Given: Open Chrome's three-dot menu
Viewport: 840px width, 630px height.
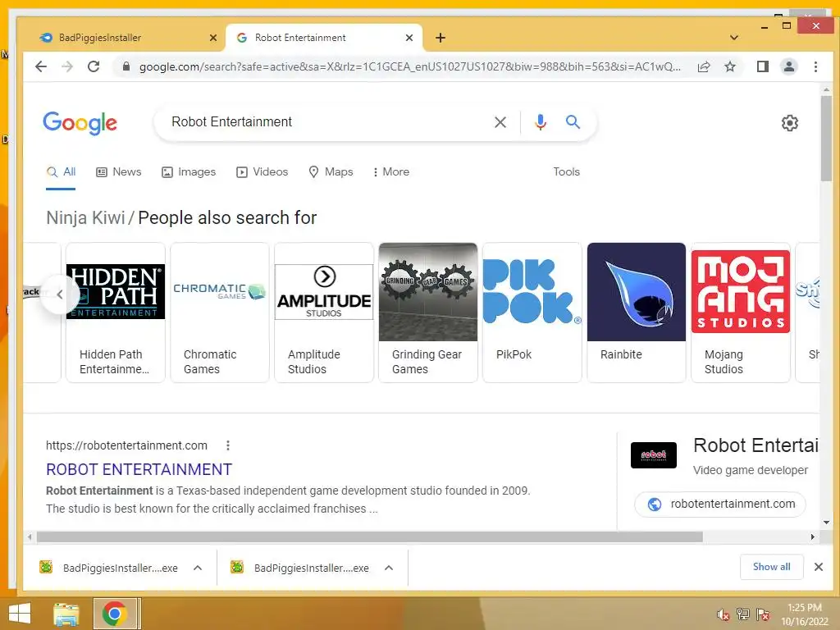Looking at the screenshot, I should pos(815,66).
